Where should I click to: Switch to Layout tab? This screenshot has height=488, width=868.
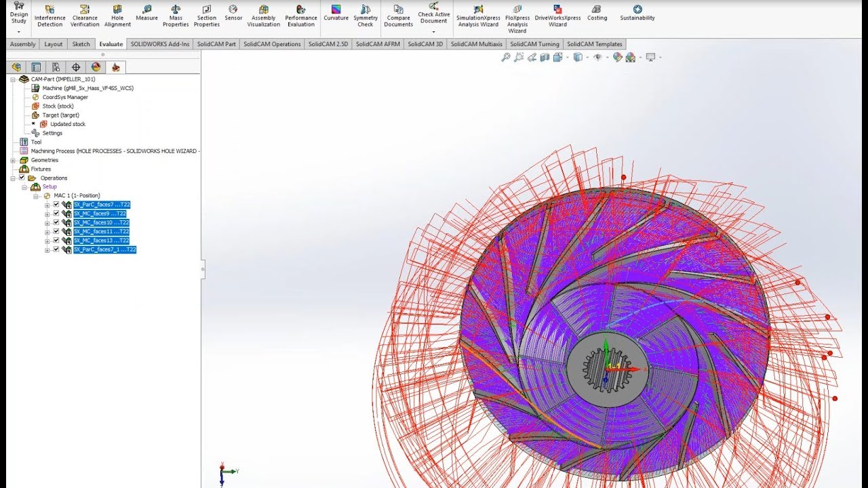54,44
